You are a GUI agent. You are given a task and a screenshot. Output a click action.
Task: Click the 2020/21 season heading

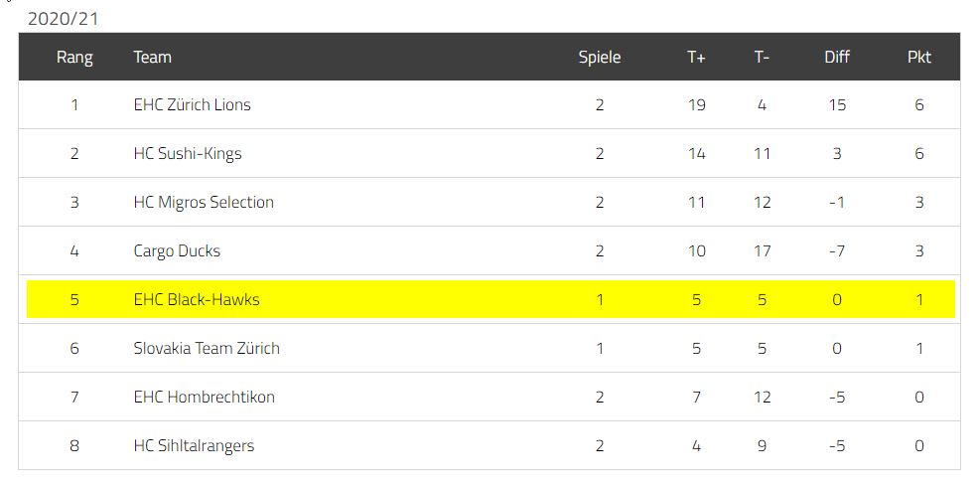coord(63,19)
